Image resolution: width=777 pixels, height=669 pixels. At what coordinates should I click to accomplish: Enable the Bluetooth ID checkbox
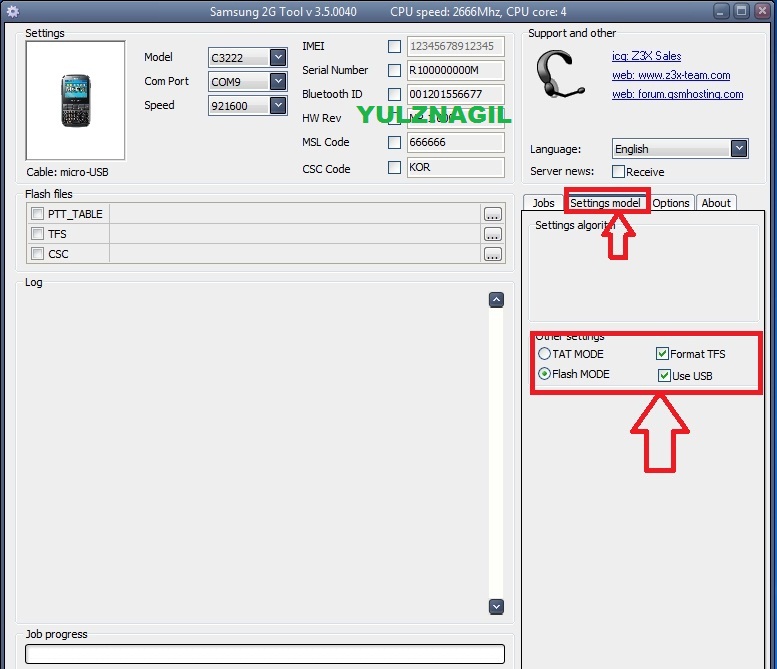[x=394, y=94]
